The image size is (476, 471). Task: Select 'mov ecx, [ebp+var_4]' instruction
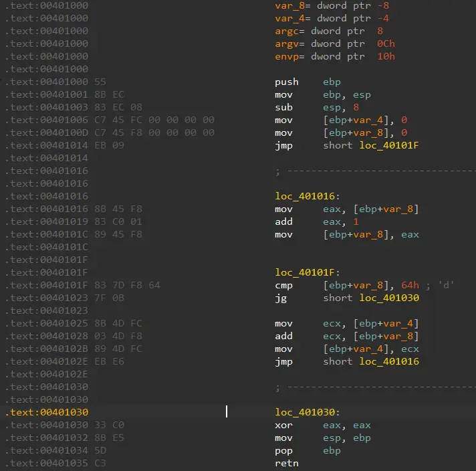tap(347, 323)
